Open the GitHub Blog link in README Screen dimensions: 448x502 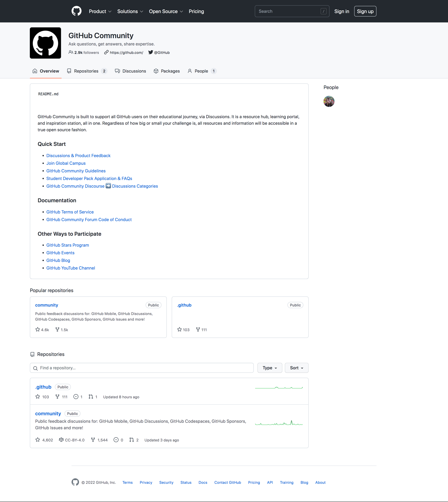[x=58, y=260]
